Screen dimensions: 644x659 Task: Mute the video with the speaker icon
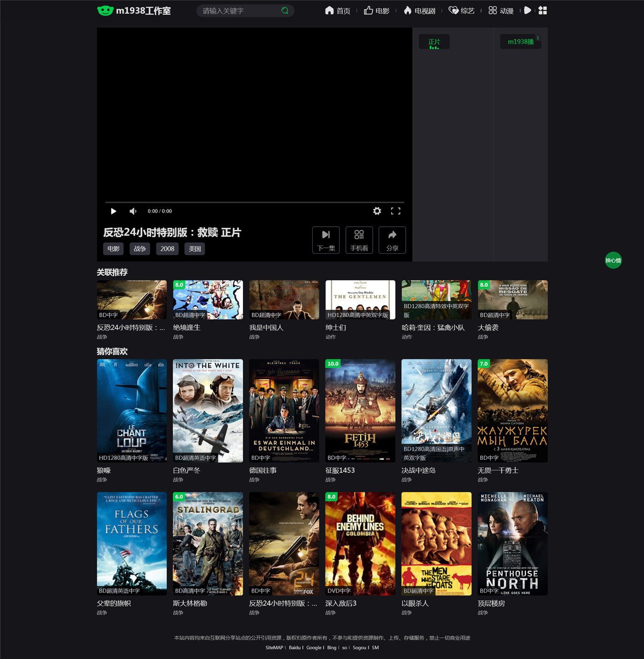click(133, 211)
